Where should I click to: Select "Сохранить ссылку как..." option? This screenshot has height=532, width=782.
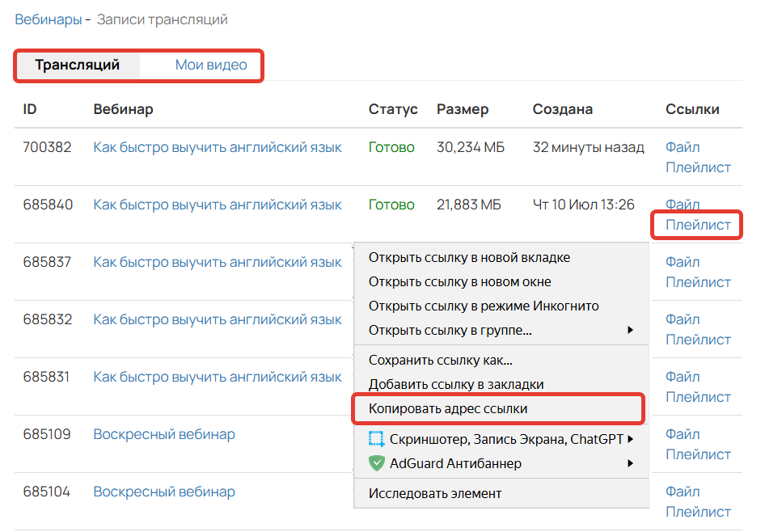(x=440, y=360)
